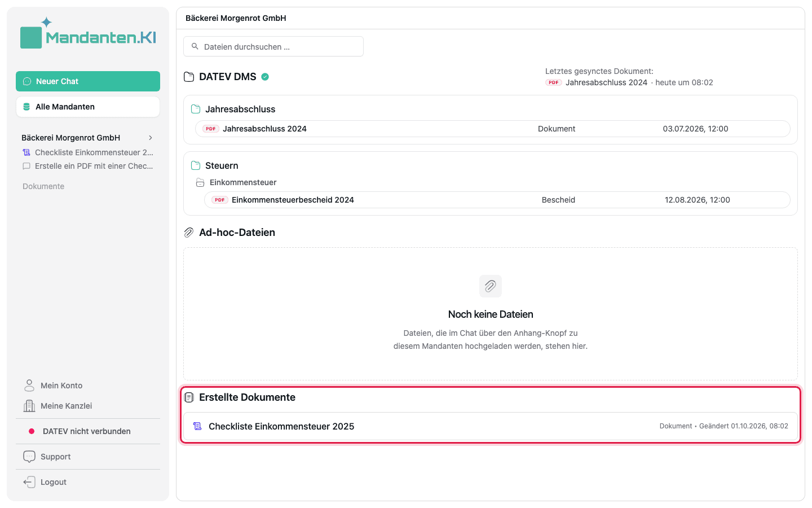This screenshot has height=508, width=812.
Task: Click the search magnifier icon
Action: pos(195,46)
